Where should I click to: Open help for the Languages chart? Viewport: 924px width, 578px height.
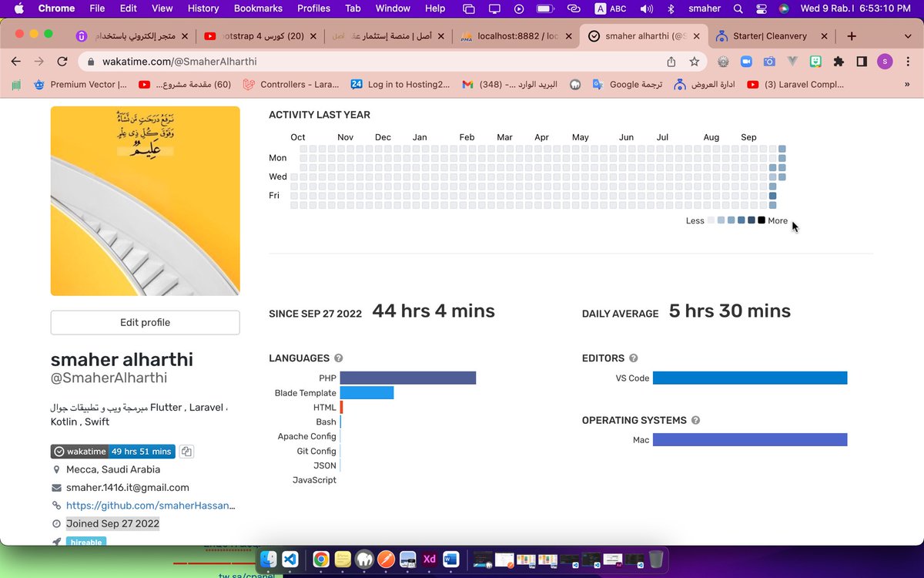[x=339, y=358]
